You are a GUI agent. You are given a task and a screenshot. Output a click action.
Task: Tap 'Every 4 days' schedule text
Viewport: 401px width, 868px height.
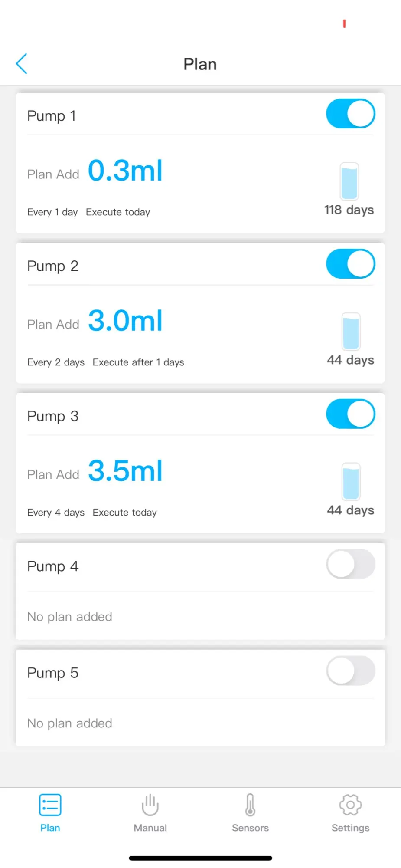click(55, 513)
